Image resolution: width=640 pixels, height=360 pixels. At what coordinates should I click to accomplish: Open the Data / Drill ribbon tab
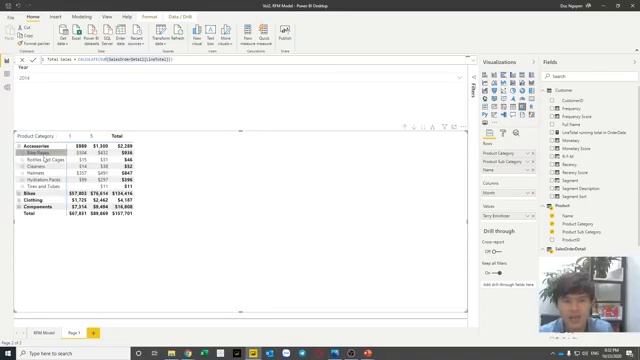point(180,17)
